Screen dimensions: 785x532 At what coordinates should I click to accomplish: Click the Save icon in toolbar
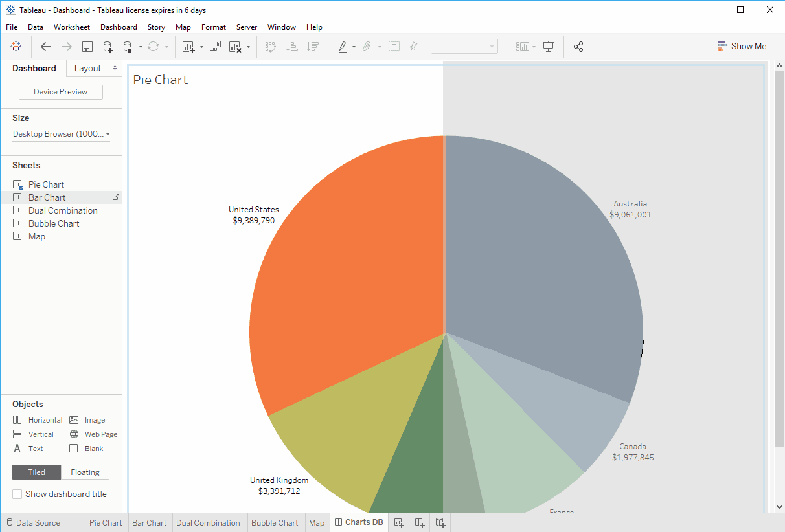(x=87, y=47)
